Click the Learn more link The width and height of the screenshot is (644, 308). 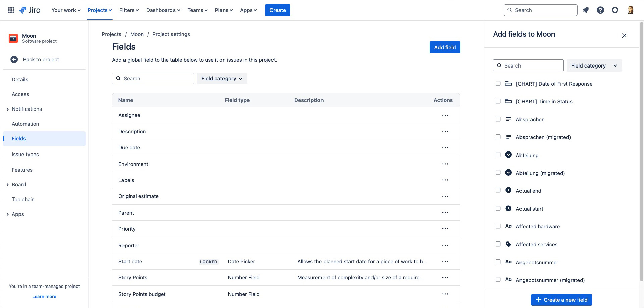pyautogui.click(x=44, y=296)
